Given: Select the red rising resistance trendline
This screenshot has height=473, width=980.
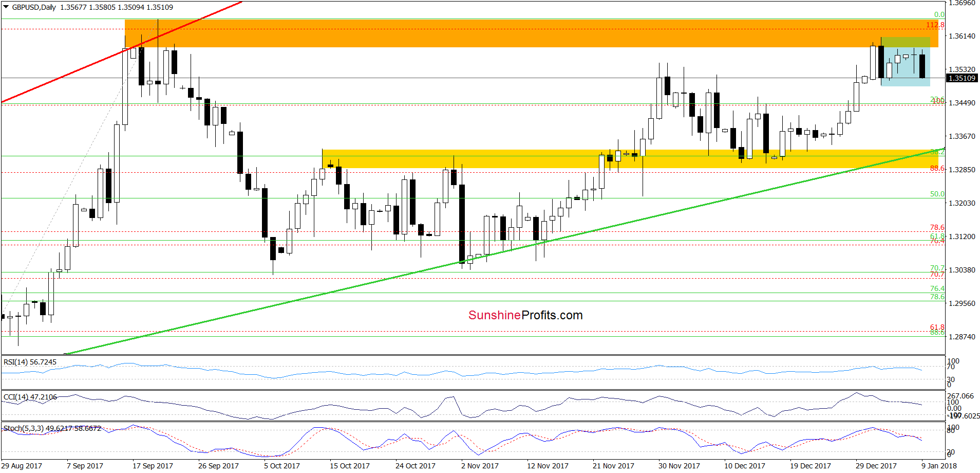Looking at the screenshot, I should [x=121, y=52].
